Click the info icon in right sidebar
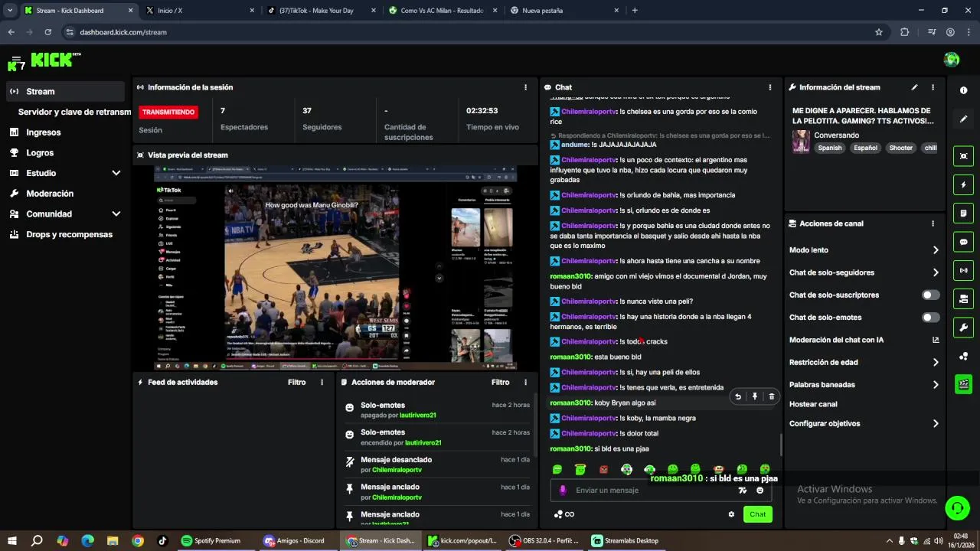The image size is (980, 551). coord(963,90)
